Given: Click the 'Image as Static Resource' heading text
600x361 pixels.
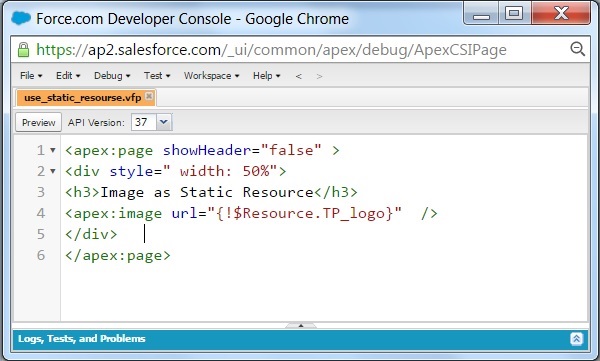Looking at the screenshot, I should point(207,192).
